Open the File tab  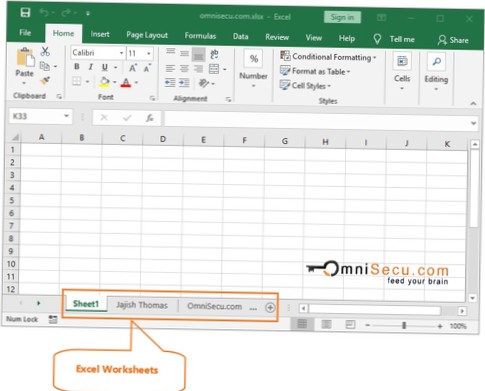[25, 33]
